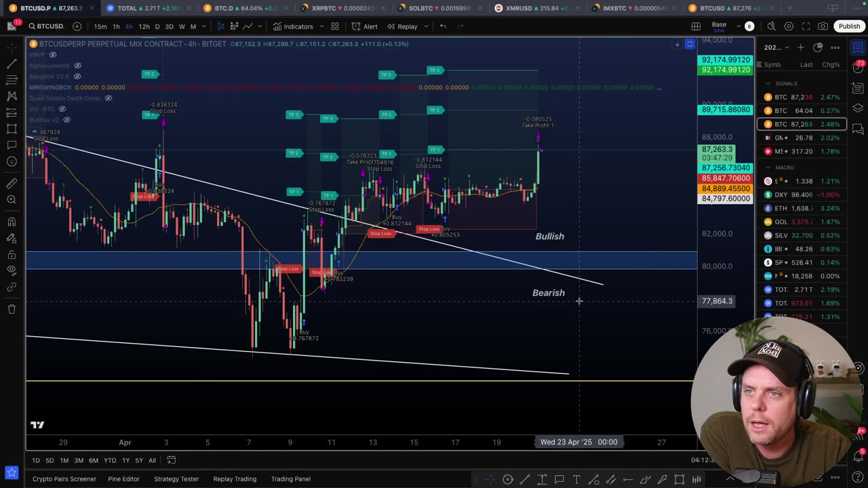The image size is (868, 488).
Task: Toggle visibility of BLKbox v2 indicator
Action: pos(66,120)
